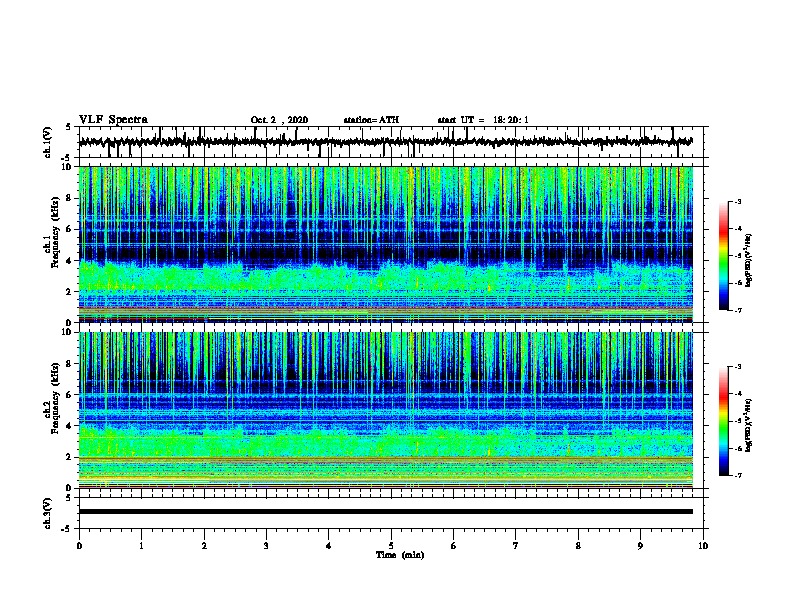Click the "-3" tick on upper colorbar
Screen dimensions: 792x612
[x=737, y=201]
